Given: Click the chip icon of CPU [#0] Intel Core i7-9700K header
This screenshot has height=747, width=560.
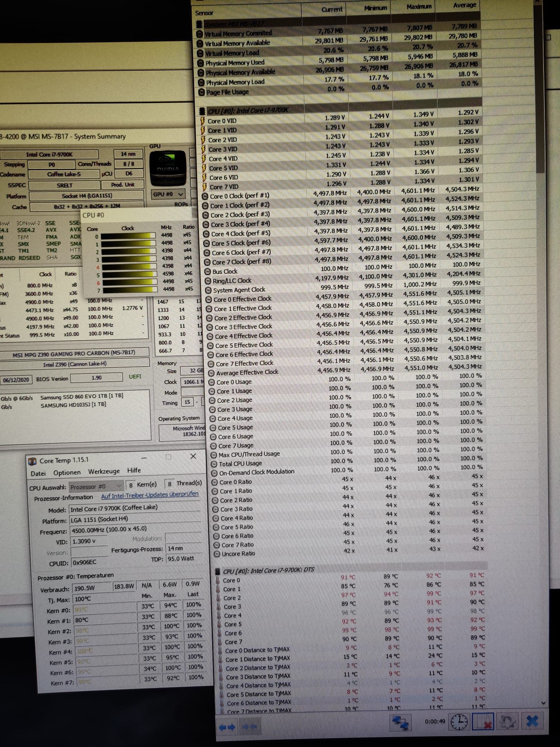Looking at the screenshot, I should pyautogui.click(x=202, y=111).
